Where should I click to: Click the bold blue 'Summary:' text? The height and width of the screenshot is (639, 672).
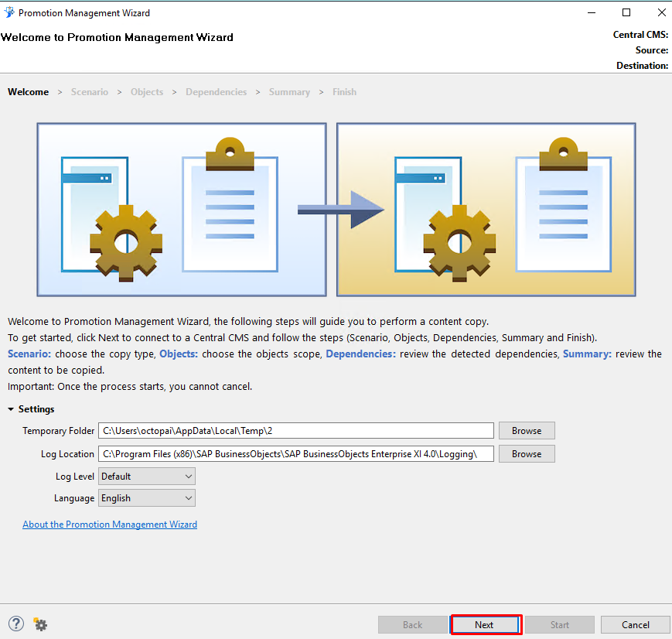point(587,354)
